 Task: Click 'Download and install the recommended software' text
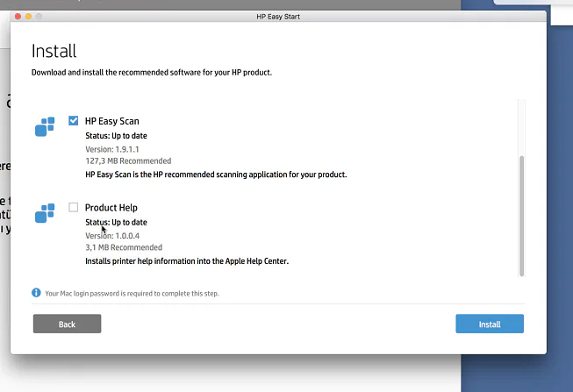(152, 72)
